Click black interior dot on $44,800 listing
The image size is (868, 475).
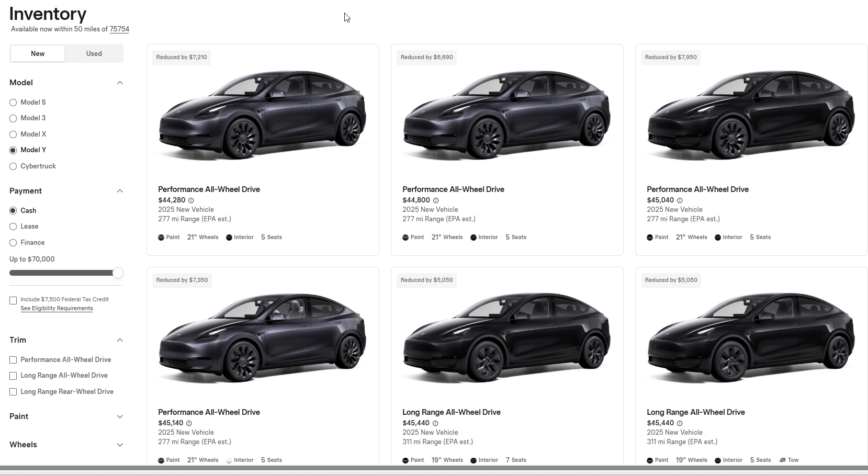coord(474,237)
